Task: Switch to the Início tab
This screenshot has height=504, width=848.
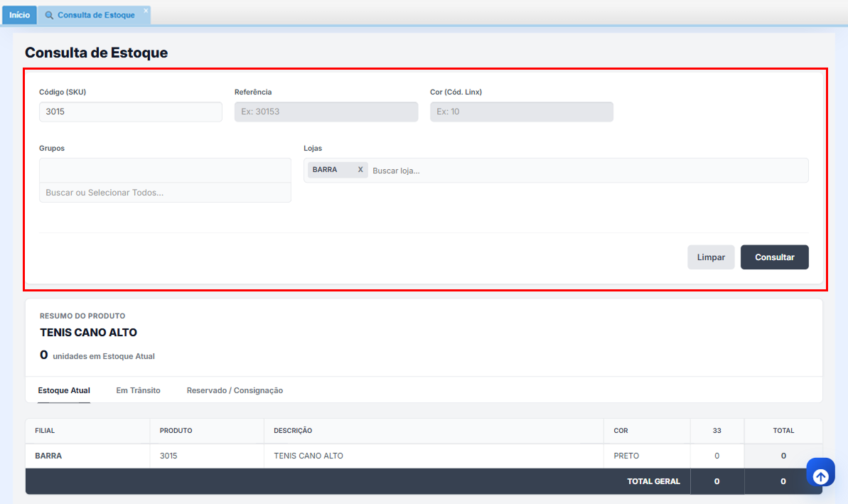Action: pyautogui.click(x=19, y=15)
